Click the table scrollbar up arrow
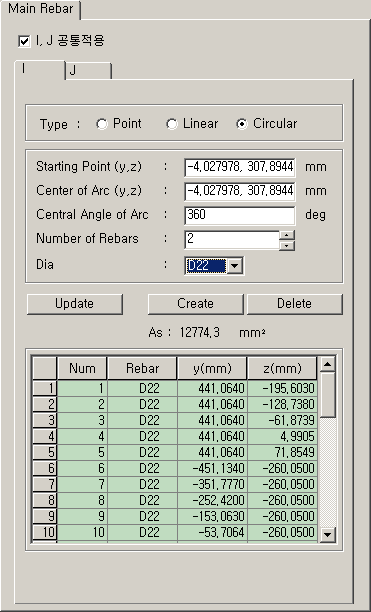 [x=327, y=364]
